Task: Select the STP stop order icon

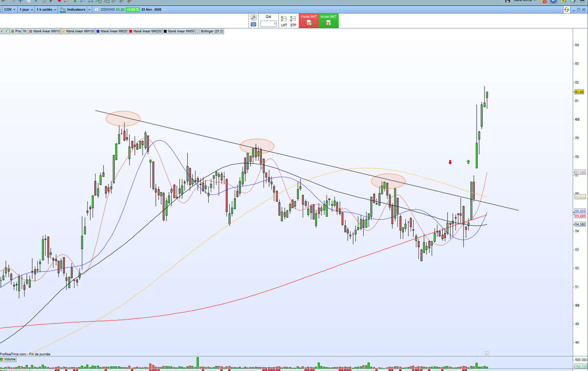Action: pos(293,21)
